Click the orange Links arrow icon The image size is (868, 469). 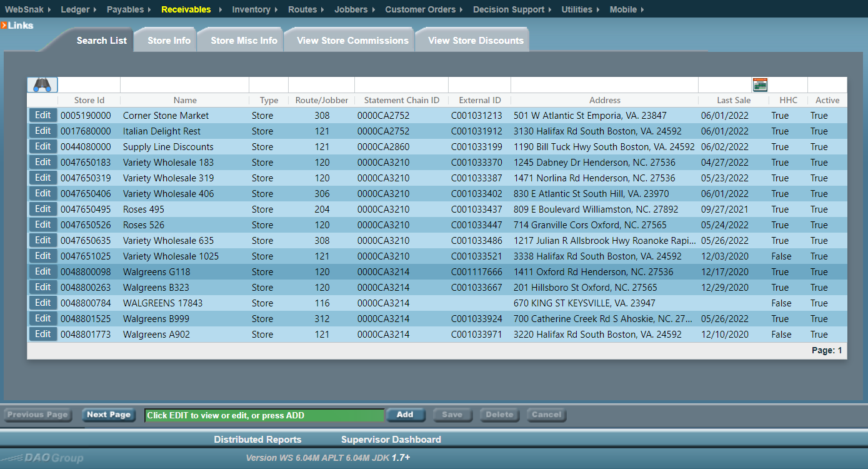pyautogui.click(x=4, y=26)
